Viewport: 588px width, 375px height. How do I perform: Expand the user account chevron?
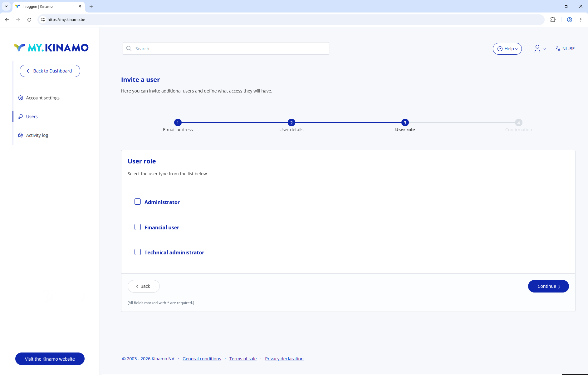(x=545, y=49)
